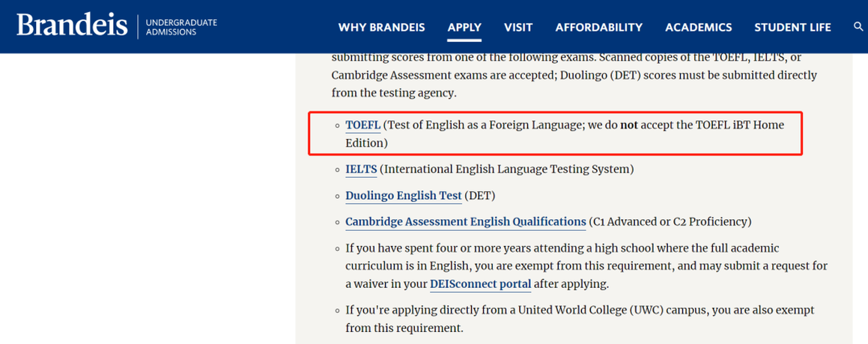This screenshot has width=868, height=344.
Task: Open the Affordability menu item
Action: point(599,27)
